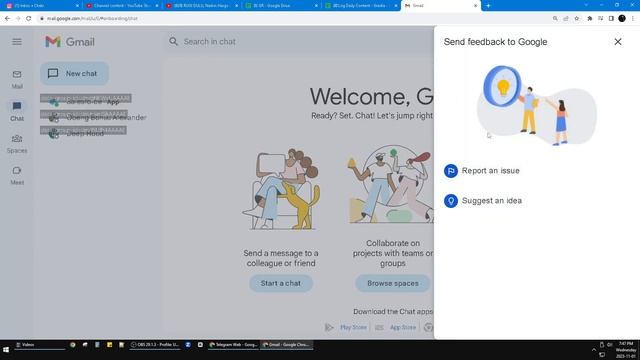This screenshot has height=360, width=640.
Task: Toggle the Chrome side panel icon
Action: 611,18
